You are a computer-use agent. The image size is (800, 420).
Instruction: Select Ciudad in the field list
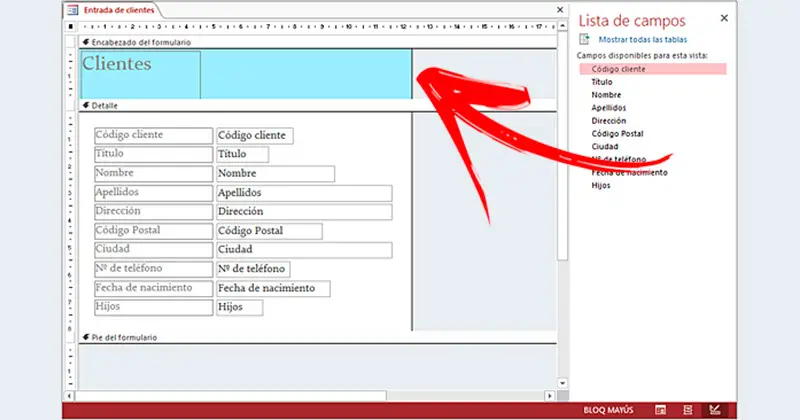pyautogui.click(x=605, y=146)
